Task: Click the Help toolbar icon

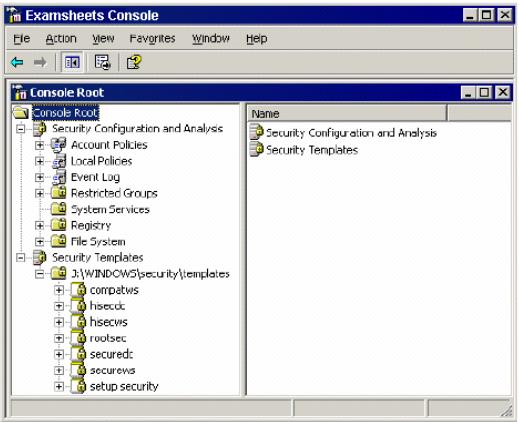Action: 134,62
